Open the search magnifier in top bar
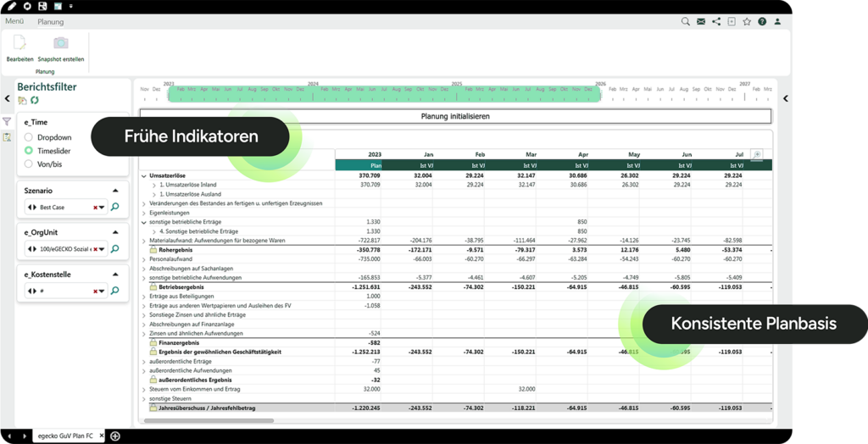The width and height of the screenshot is (868, 444). pyautogui.click(x=685, y=21)
